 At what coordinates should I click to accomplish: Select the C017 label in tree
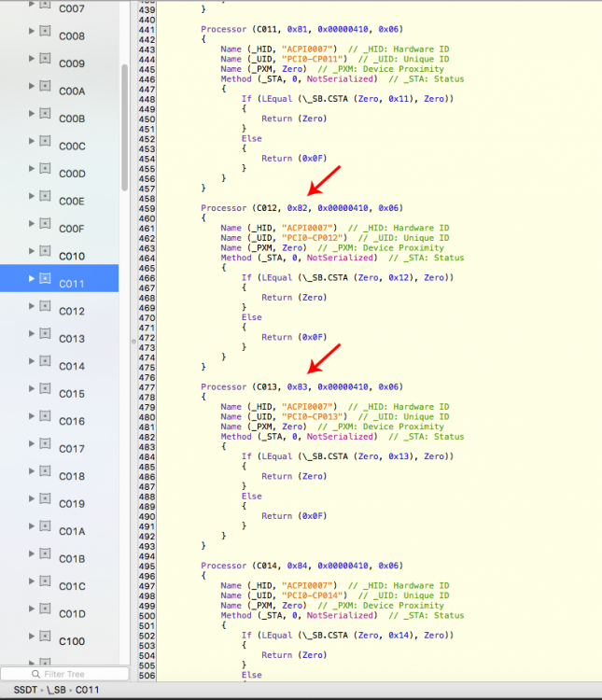pos(72,449)
